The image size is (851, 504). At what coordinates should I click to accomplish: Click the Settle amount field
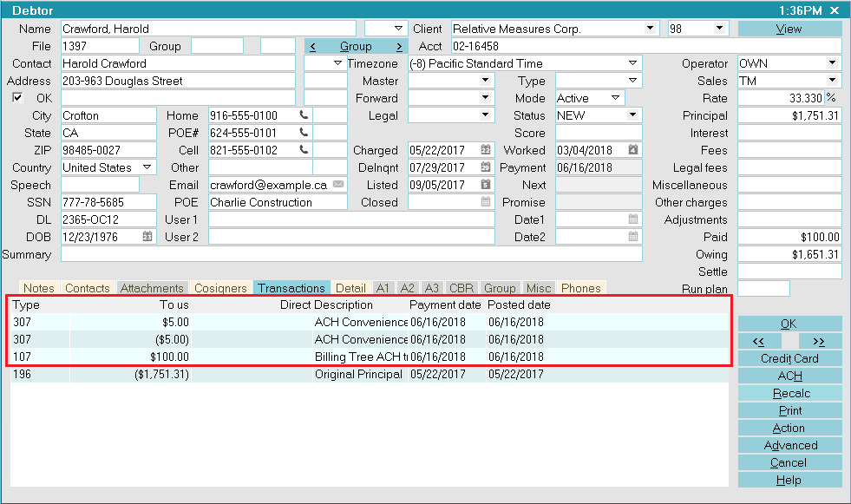pos(789,272)
